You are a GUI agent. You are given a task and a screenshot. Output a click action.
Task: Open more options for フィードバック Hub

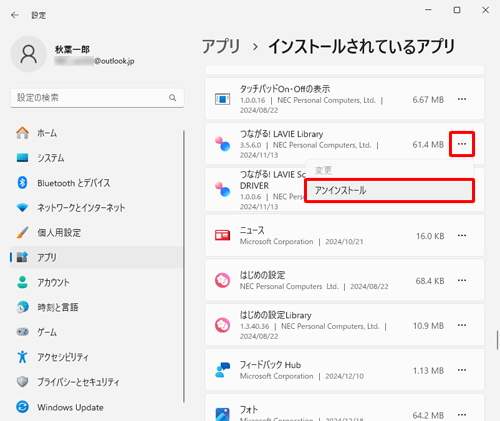[462, 370]
